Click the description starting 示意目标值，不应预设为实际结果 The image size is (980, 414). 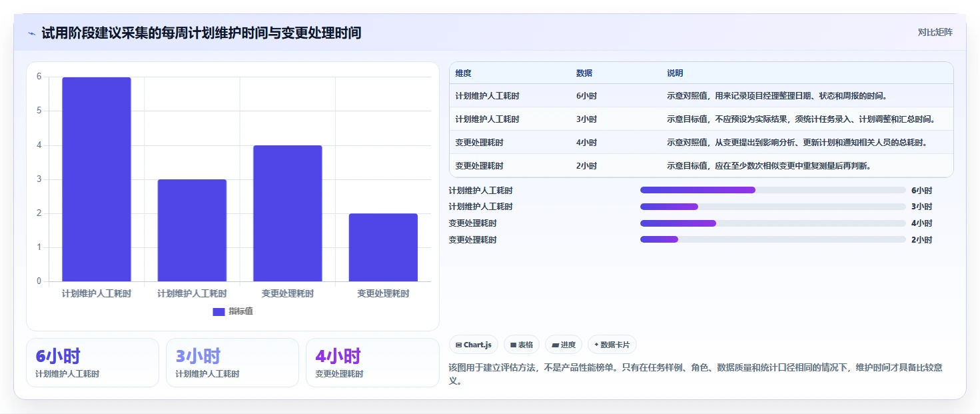pyautogui.click(x=802, y=119)
